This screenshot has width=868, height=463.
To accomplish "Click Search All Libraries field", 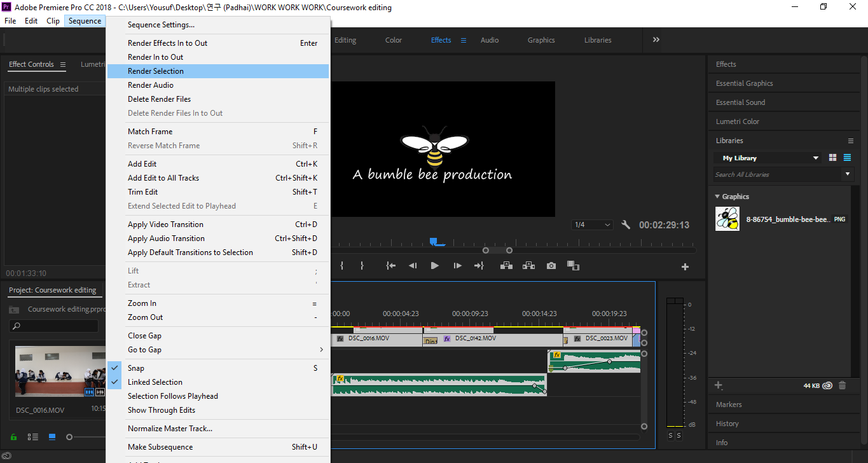I will point(777,174).
